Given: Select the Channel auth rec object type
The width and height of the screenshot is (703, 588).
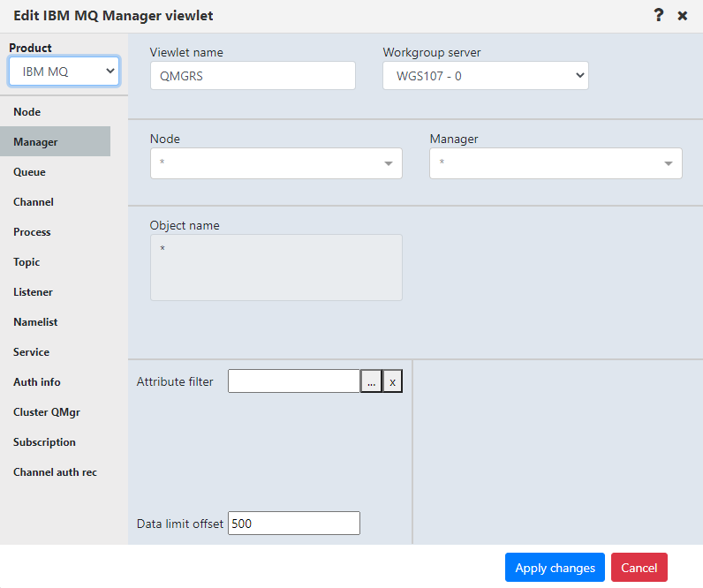Looking at the screenshot, I should pos(55,472).
